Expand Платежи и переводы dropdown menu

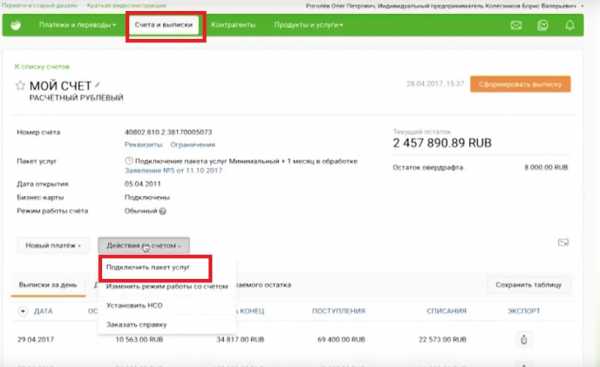pos(77,25)
